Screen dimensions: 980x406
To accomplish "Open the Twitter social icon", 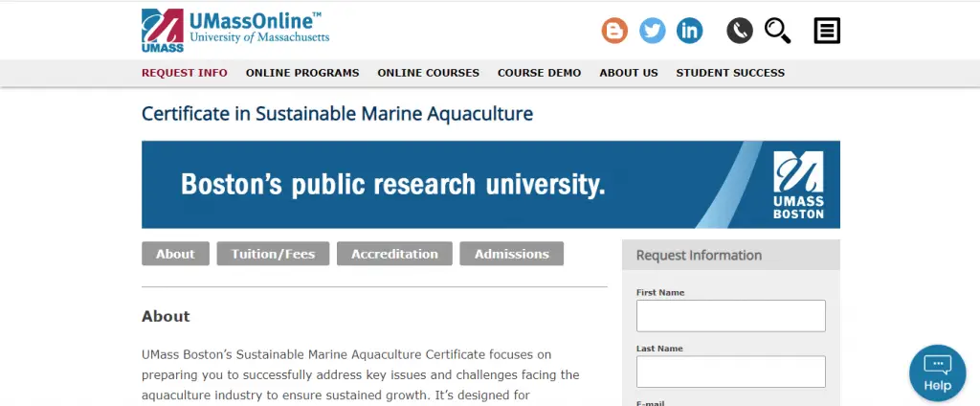I will pos(653,31).
